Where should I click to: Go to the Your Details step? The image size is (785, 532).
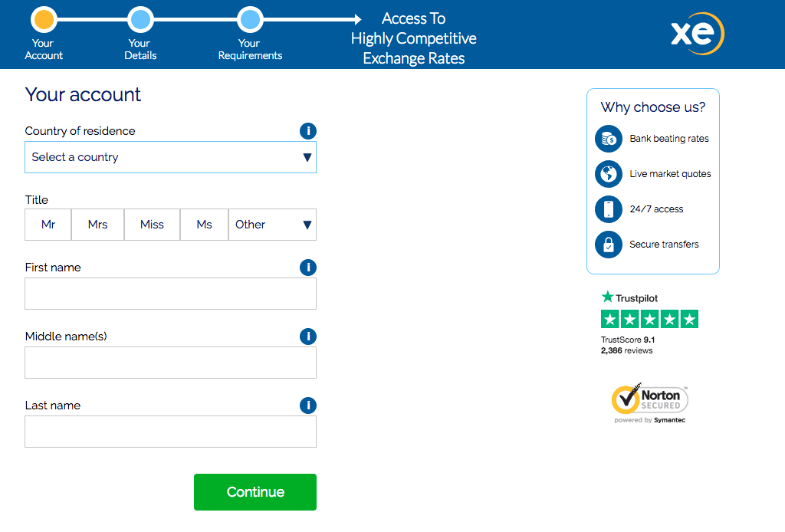(x=140, y=19)
